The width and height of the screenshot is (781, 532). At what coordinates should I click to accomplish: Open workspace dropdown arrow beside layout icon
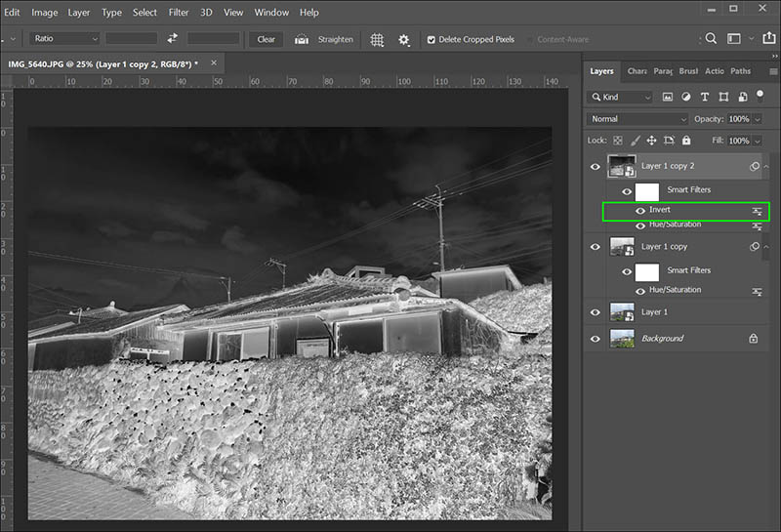click(x=751, y=38)
